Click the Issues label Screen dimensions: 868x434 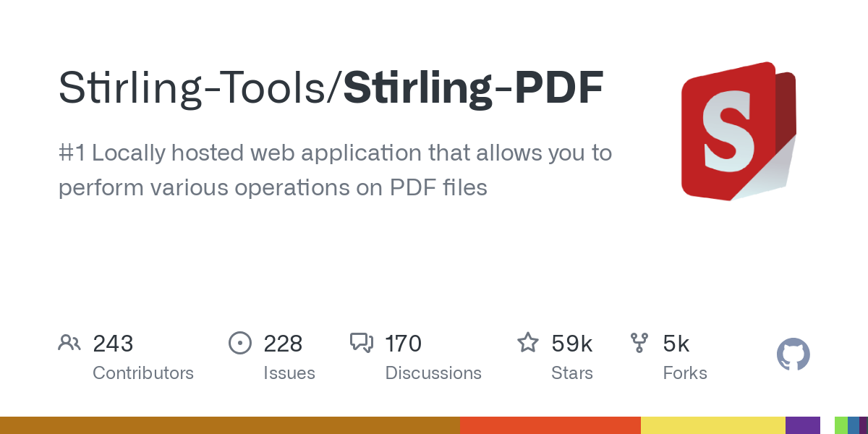[x=289, y=373]
